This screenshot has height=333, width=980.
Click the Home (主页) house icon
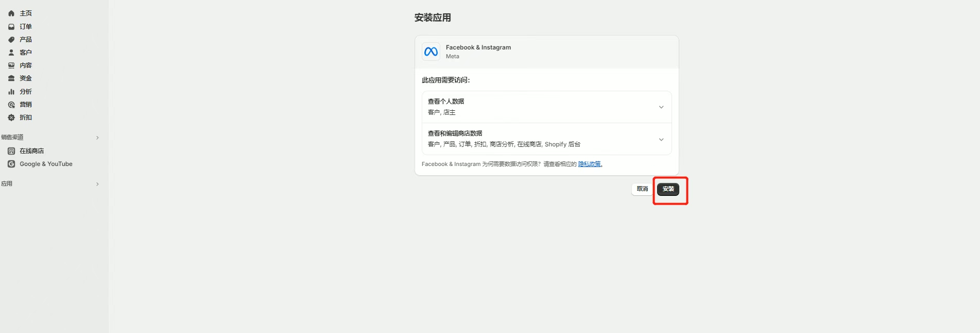[11, 13]
